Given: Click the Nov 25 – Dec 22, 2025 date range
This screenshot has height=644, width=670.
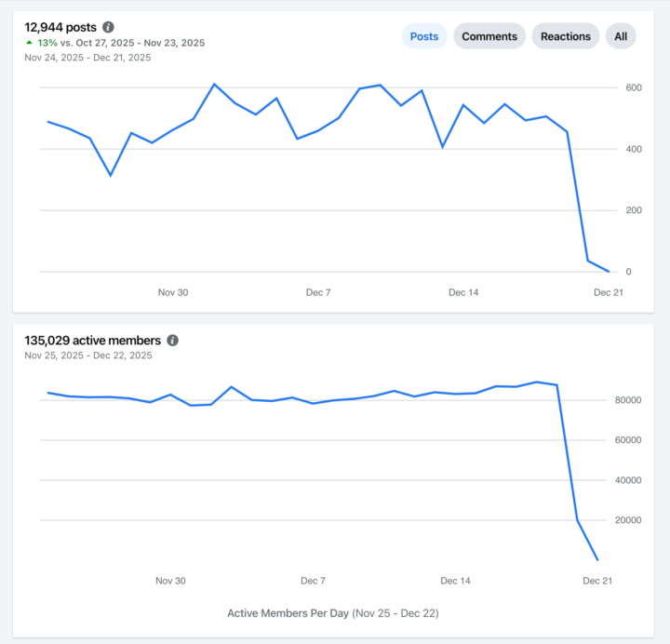Looking at the screenshot, I should click(x=87, y=356).
